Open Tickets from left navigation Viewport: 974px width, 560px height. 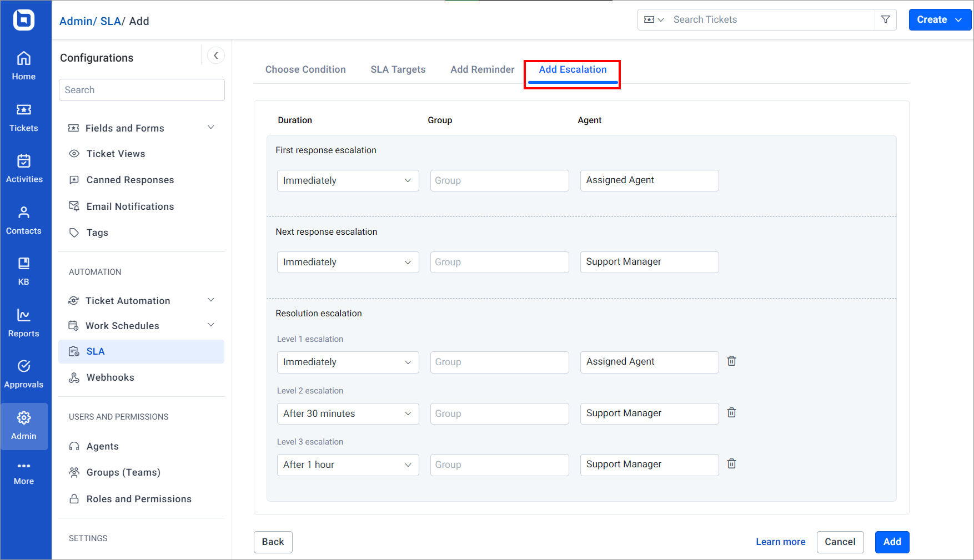pyautogui.click(x=24, y=118)
